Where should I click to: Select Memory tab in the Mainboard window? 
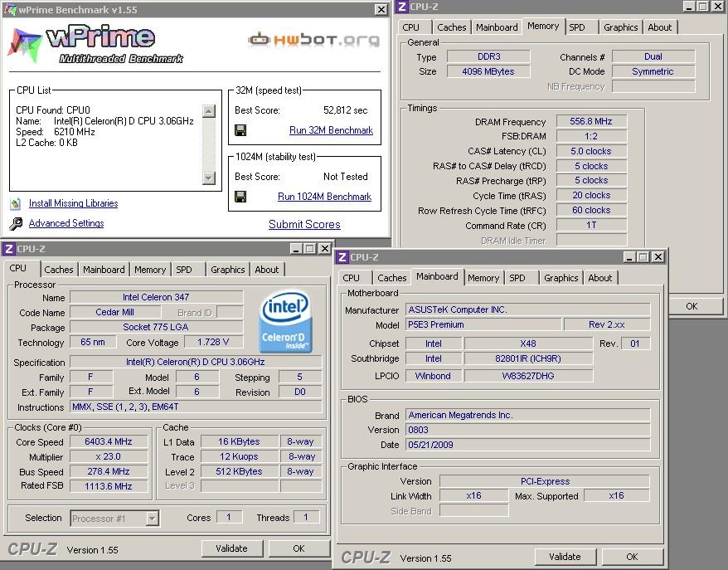pyautogui.click(x=483, y=278)
